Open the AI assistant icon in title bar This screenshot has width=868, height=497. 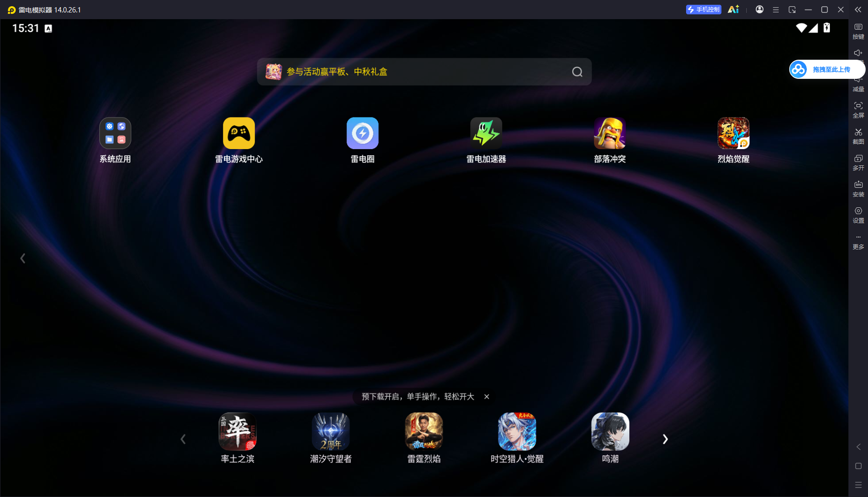coord(733,10)
